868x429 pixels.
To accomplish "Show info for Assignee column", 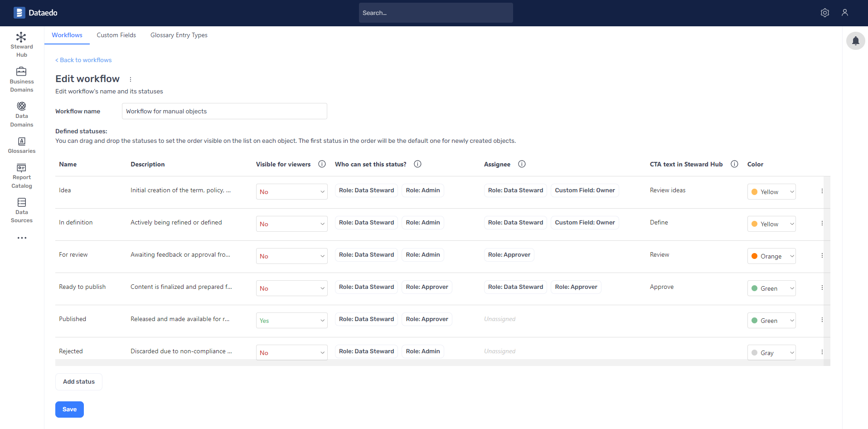I will pos(522,164).
